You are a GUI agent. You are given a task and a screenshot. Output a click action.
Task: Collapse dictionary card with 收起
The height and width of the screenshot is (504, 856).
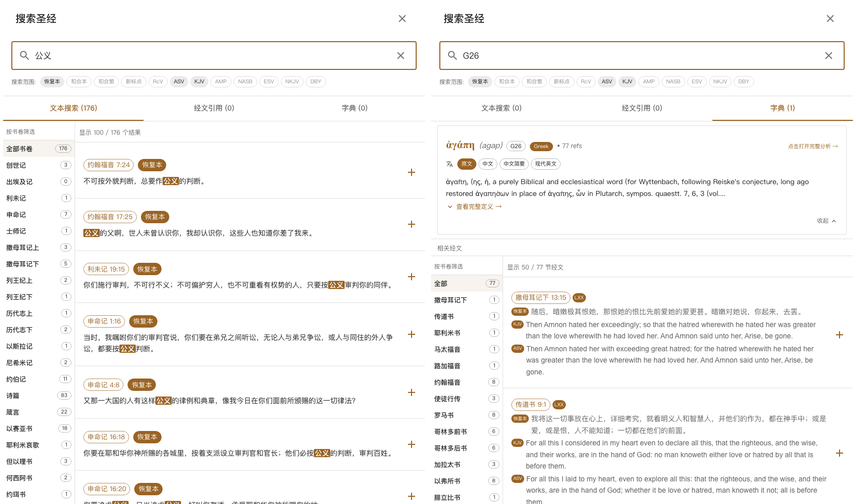(827, 221)
